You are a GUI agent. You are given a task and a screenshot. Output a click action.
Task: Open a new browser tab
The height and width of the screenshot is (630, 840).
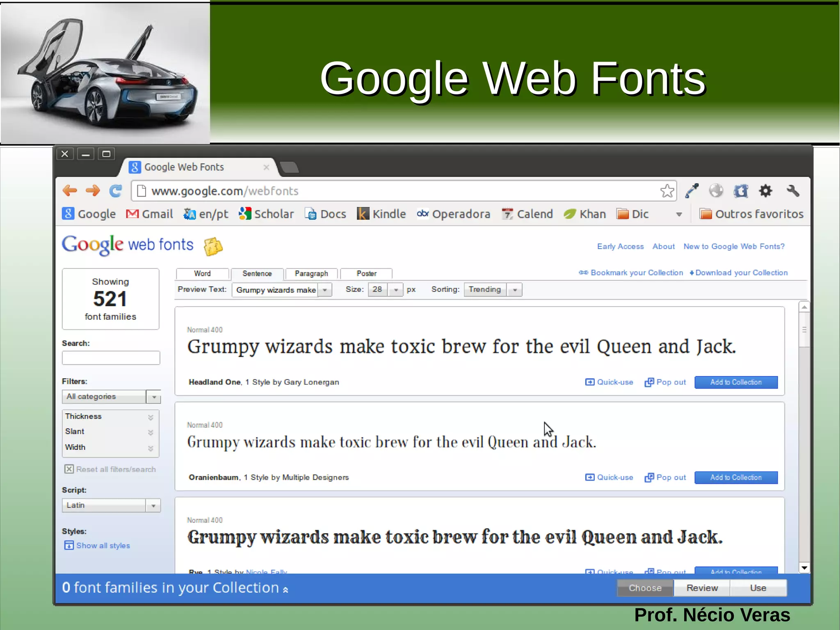tap(289, 167)
